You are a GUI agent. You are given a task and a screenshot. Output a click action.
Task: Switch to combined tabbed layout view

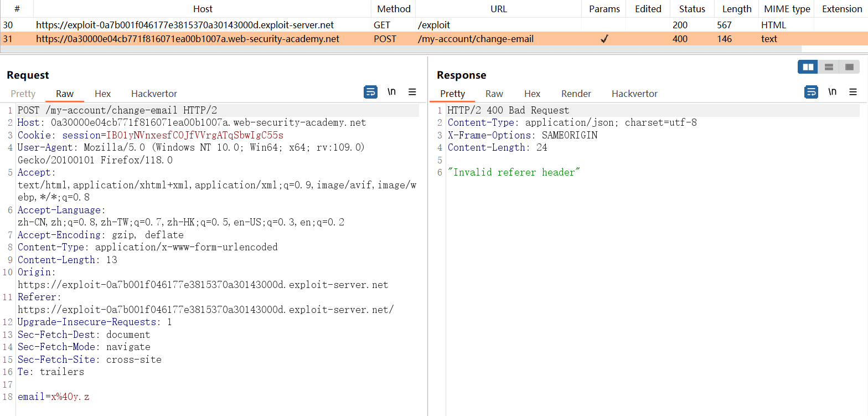pyautogui.click(x=849, y=67)
